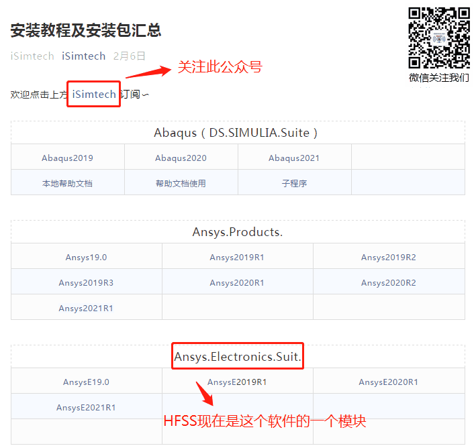The image size is (476, 448).
Task: Open the AnsysE2020R1 link
Action: pos(389,382)
